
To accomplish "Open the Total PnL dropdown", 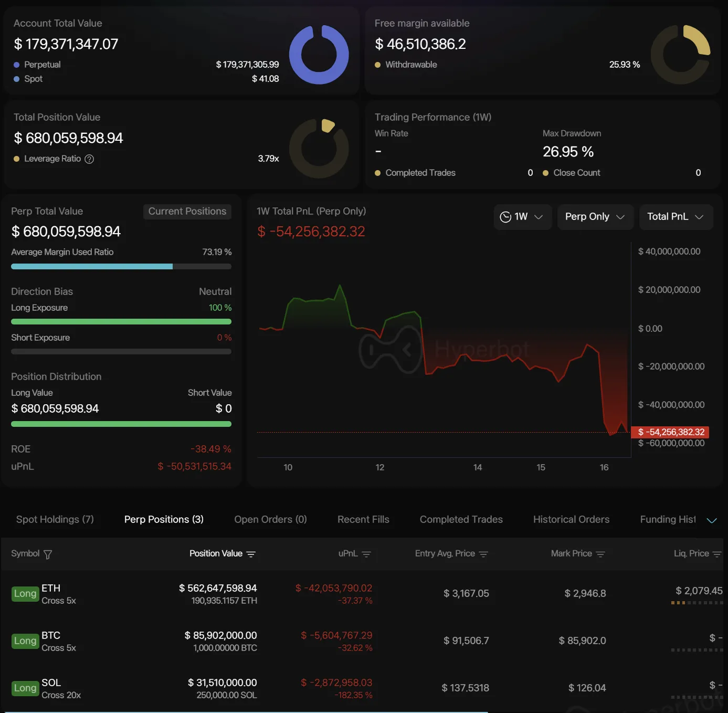I will (676, 217).
